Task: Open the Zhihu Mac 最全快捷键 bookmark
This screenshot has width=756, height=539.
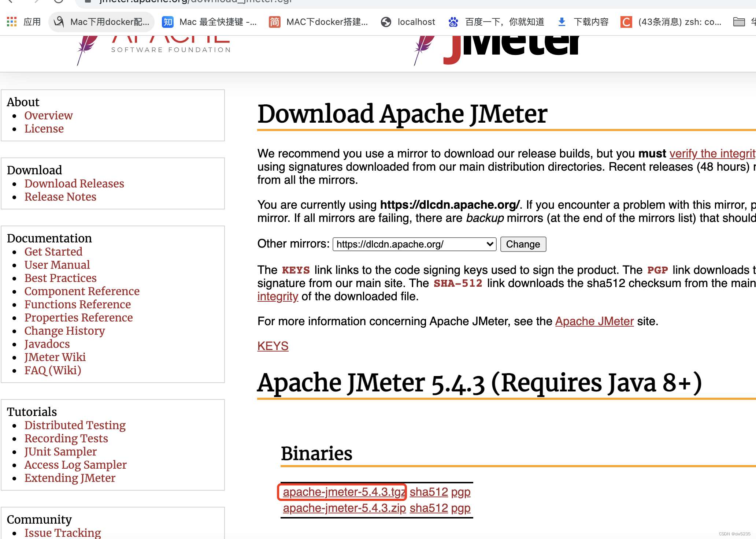Action: click(x=210, y=22)
